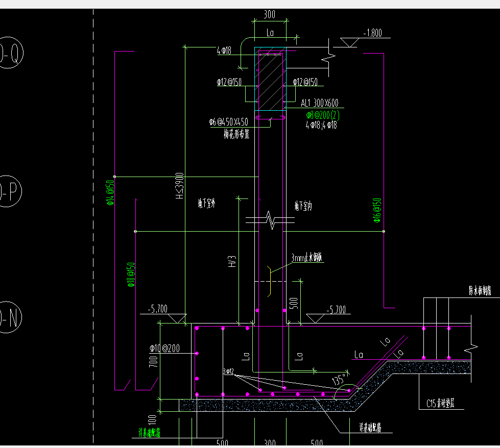Select the Φ10@200 footing rebar label
Image resolution: width=500 pixels, height=448 pixels.
tap(164, 348)
